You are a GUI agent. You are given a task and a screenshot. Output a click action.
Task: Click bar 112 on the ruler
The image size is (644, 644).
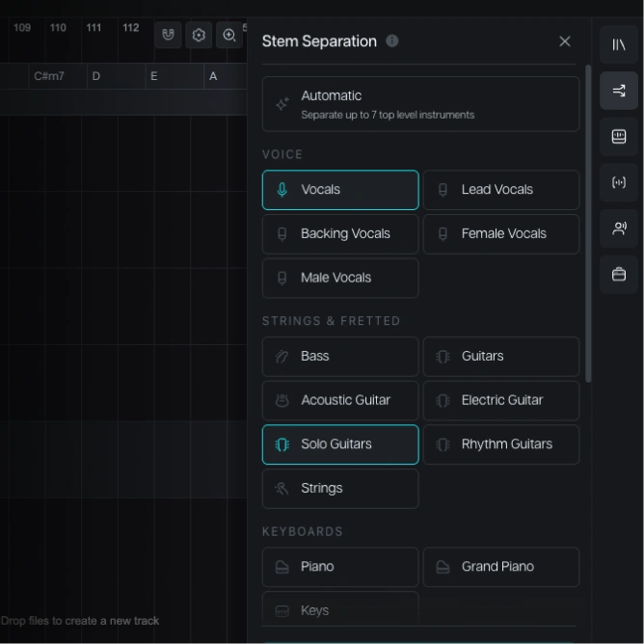[130, 28]
